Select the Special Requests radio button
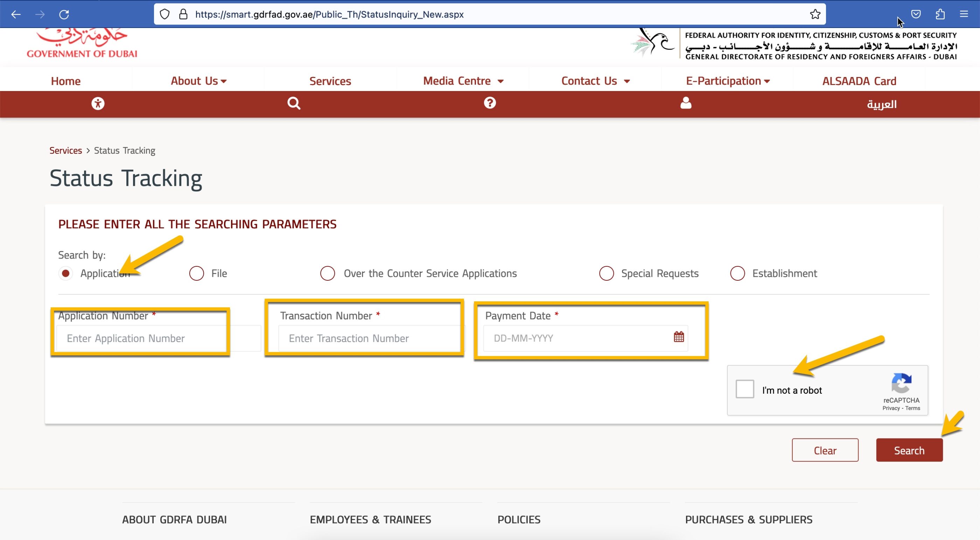The image size is (980, 540). (x=606, y=273)
